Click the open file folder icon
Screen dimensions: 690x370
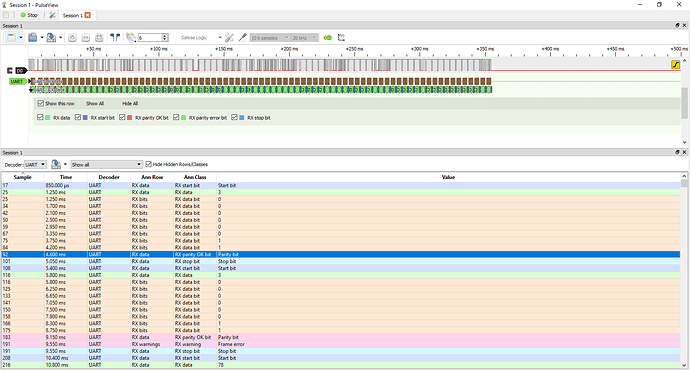tap(33, 38)
